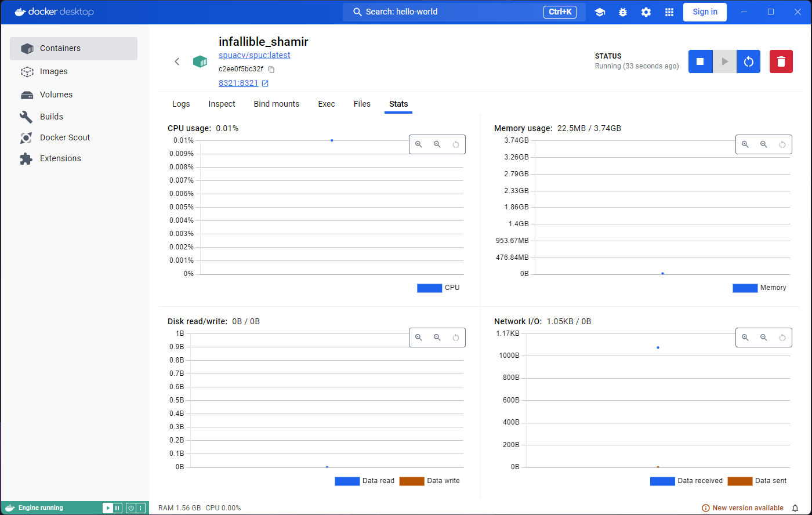Delete the container with trash button

coord(781,61)
